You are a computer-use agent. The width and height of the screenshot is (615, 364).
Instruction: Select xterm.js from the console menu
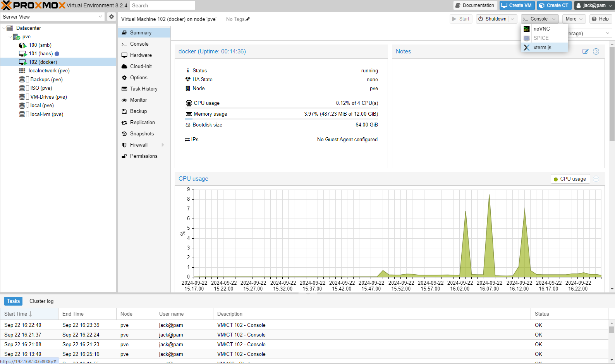[542, 48]
